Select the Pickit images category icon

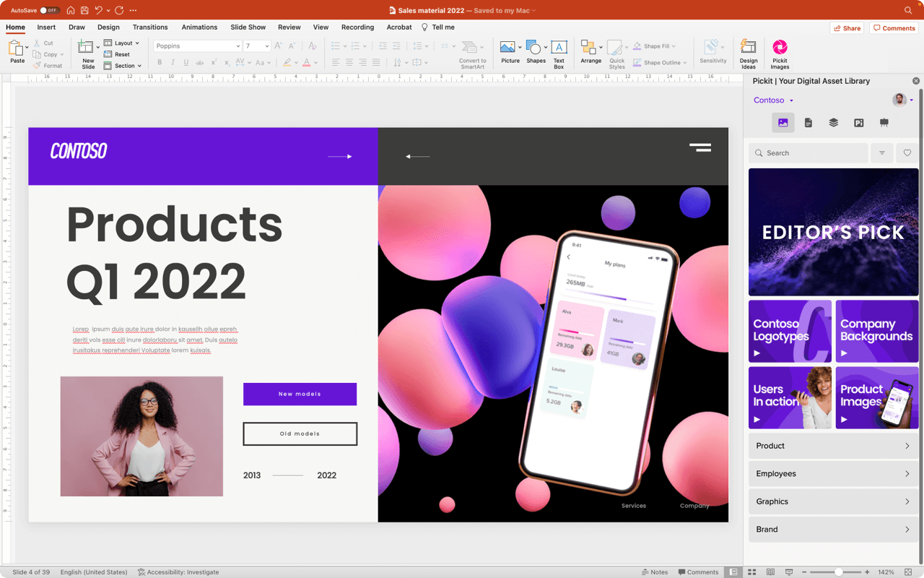783,123
